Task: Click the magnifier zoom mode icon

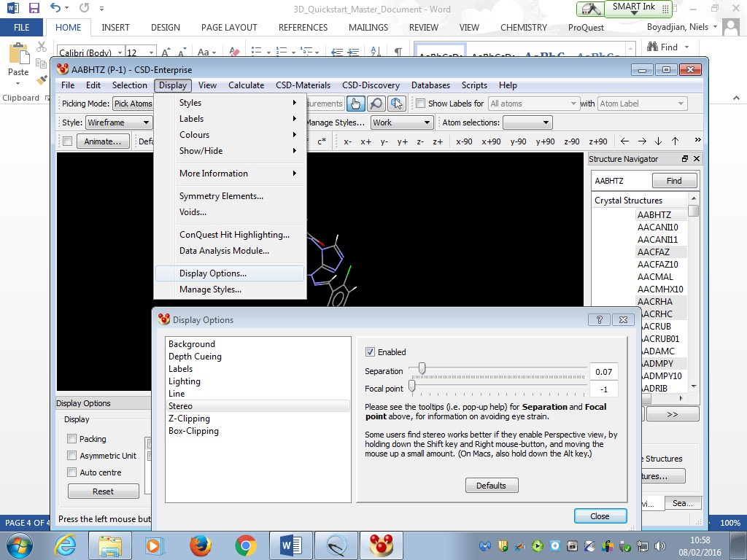Action: 376,104
